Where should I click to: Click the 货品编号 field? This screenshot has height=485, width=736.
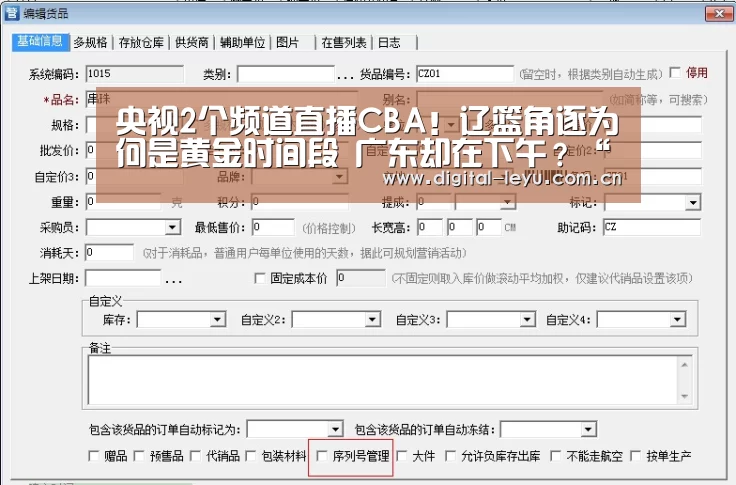[x=465, y=74]
